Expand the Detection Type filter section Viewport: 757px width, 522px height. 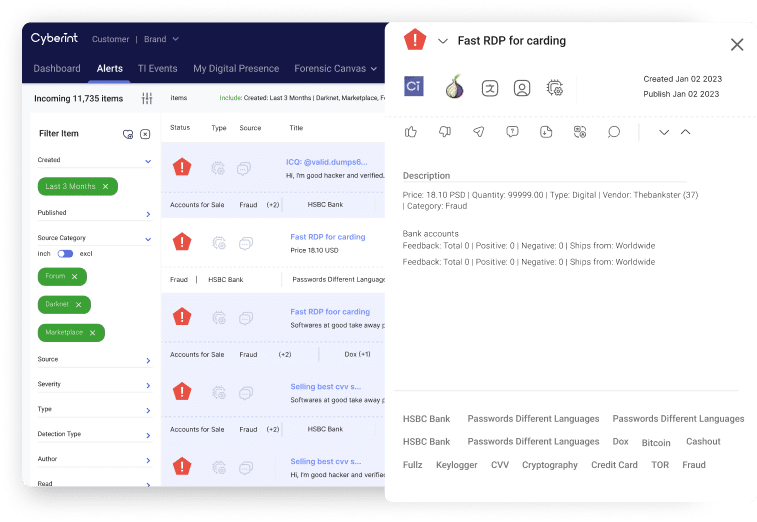pos(148,436)
